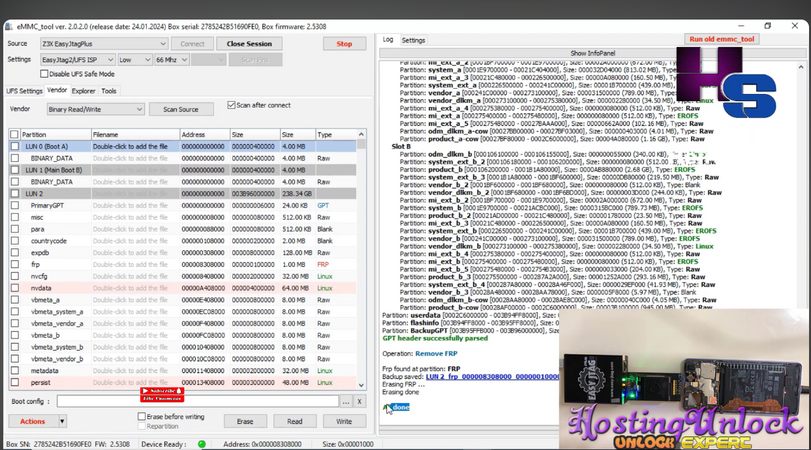Tick the checkbox for the nvdata partition
Screen dimensions: 811x450
14,288
